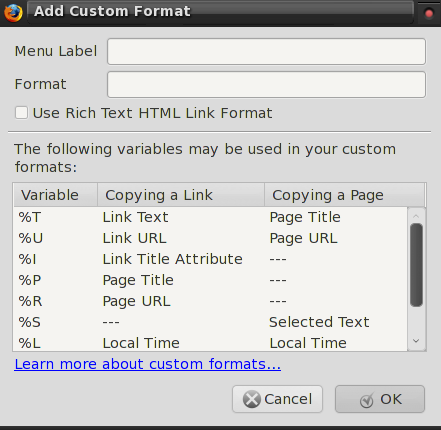The width and height of the screenshot is (441, 430).
Task: Click the Copying a Link column header
Action: click(181, 195)
